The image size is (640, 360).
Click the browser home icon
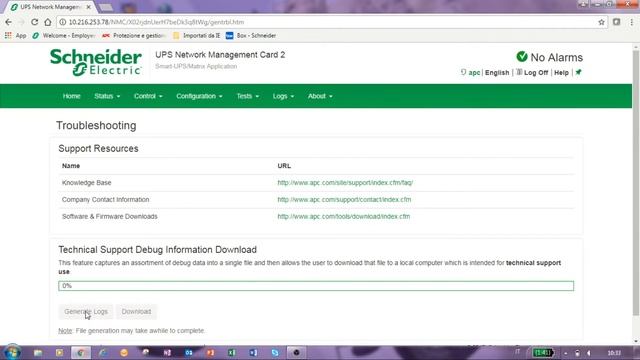coord(48,22)
